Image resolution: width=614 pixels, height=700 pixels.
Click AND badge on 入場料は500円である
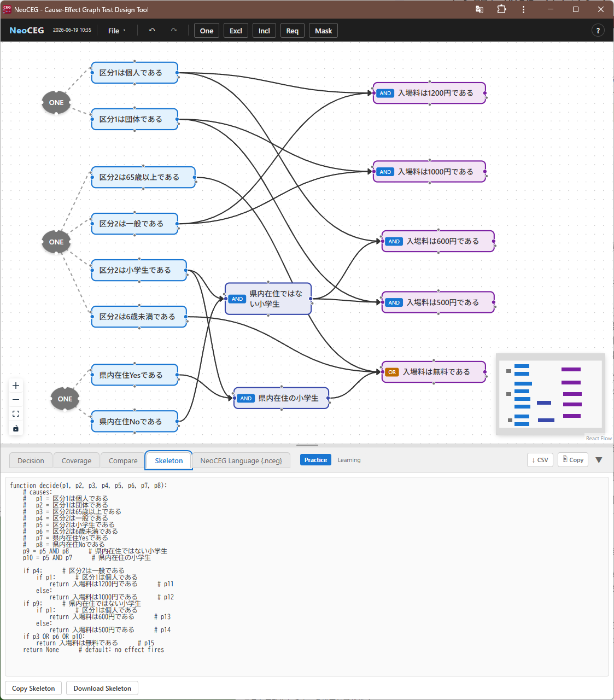click(x=394, y=302)
